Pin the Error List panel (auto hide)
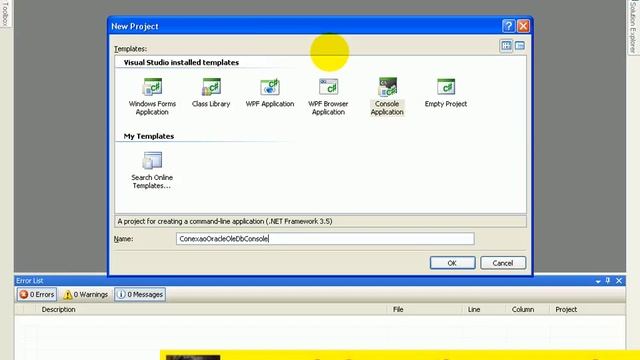 tap(608, 281)
